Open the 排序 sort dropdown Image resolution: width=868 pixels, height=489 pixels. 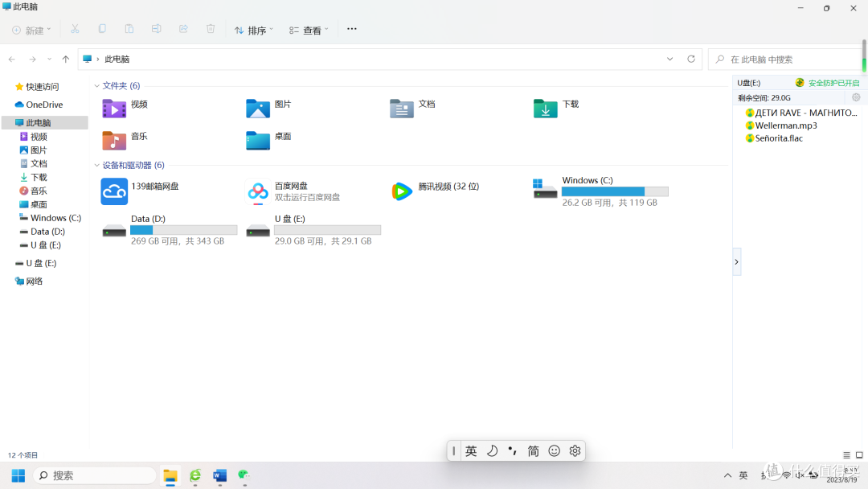[x=253, y=30]
